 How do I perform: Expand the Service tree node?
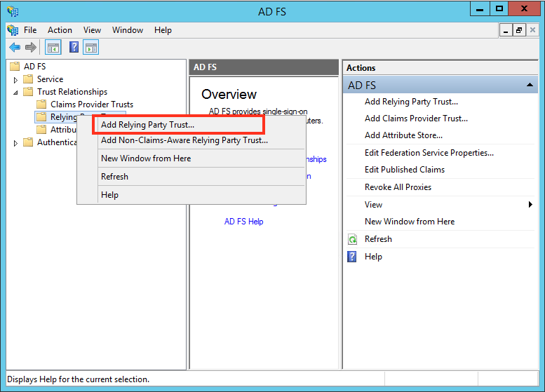coord(15,80)
